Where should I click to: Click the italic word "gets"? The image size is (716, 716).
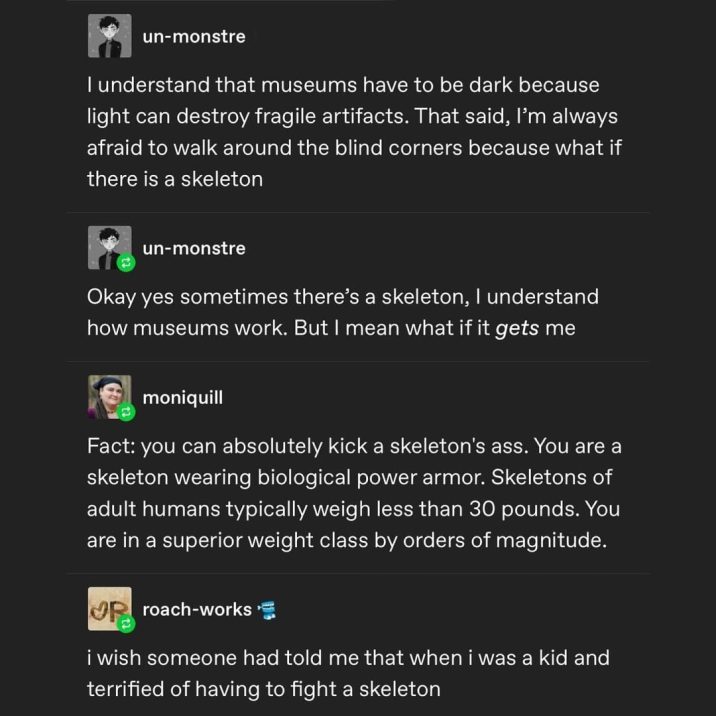tap(517, 328)
